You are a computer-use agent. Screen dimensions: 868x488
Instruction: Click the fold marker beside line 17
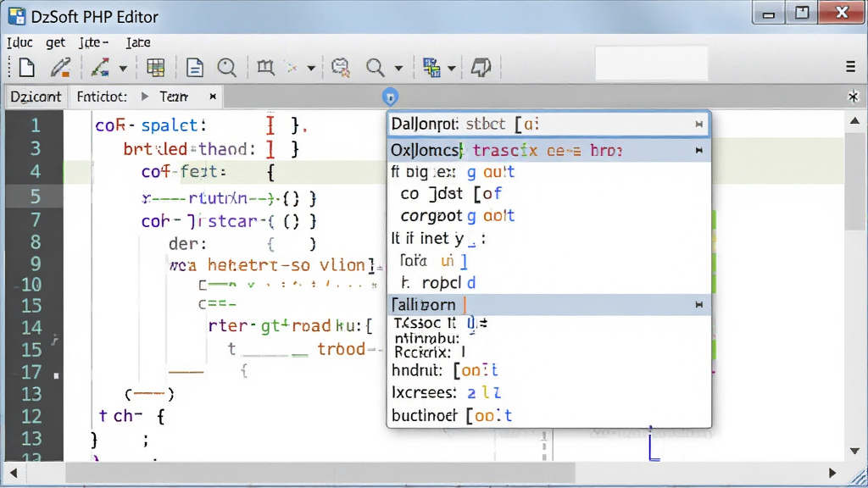(x=56, y=375)
